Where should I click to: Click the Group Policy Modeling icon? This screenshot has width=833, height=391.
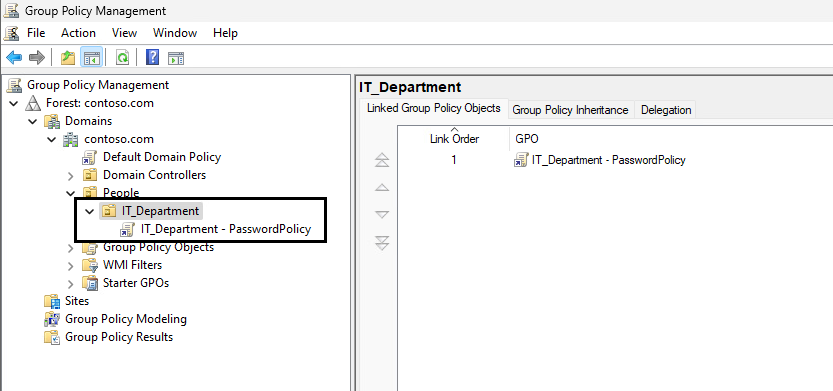(52, 319)
